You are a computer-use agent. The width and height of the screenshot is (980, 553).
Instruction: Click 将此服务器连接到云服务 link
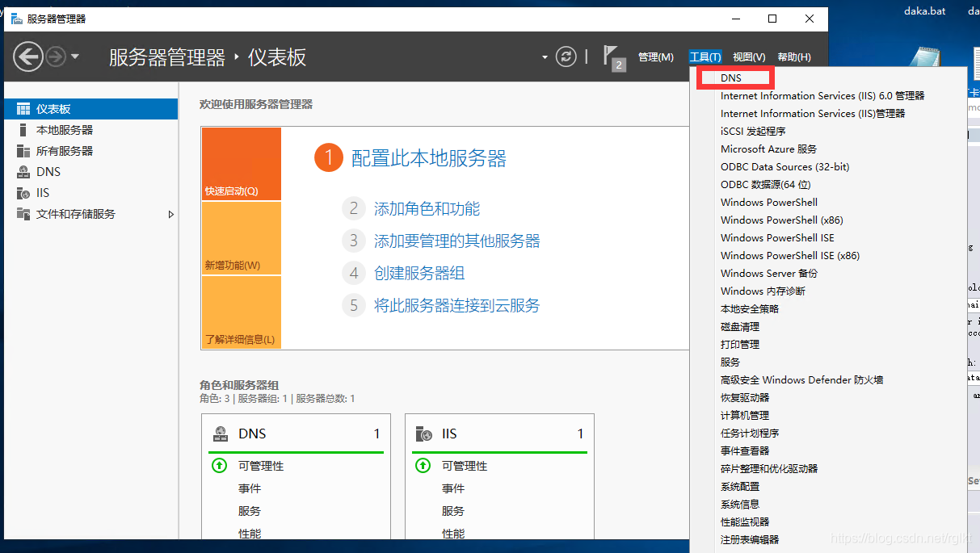click(456, 306)
